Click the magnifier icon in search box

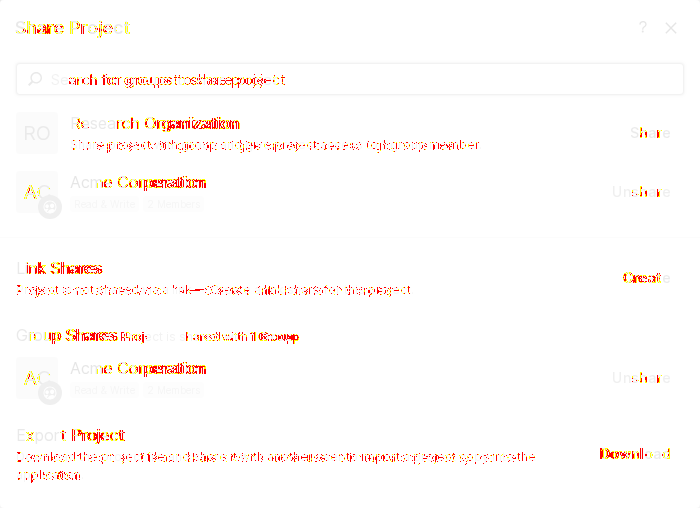point(35,79)
